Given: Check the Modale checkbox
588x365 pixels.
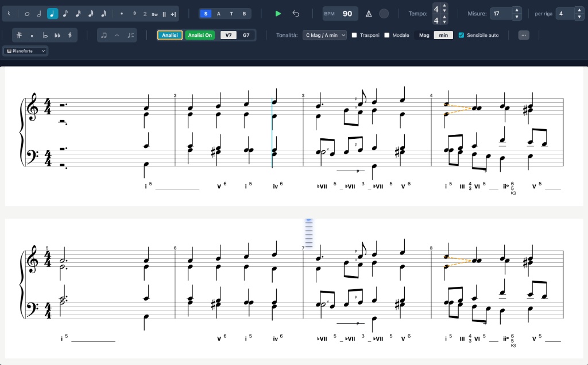Looking at the screenshot, I should coord(387,35).
